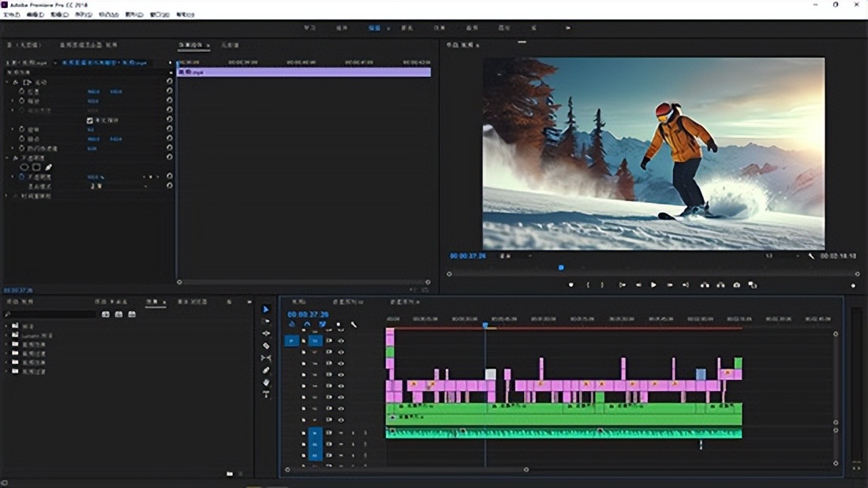Expand the Time Remapping effect section

point(7,196)
